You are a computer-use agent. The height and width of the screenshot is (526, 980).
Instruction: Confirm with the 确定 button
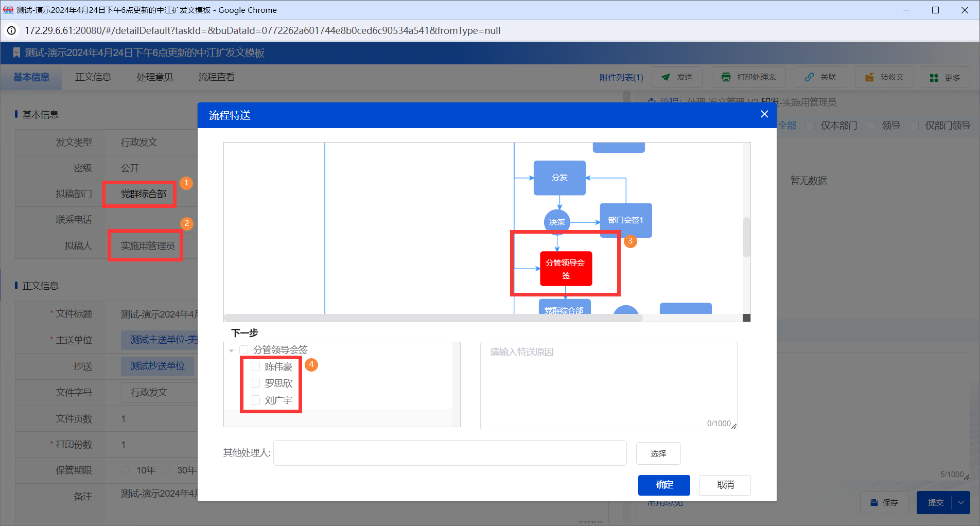click(x=664, y=485)
